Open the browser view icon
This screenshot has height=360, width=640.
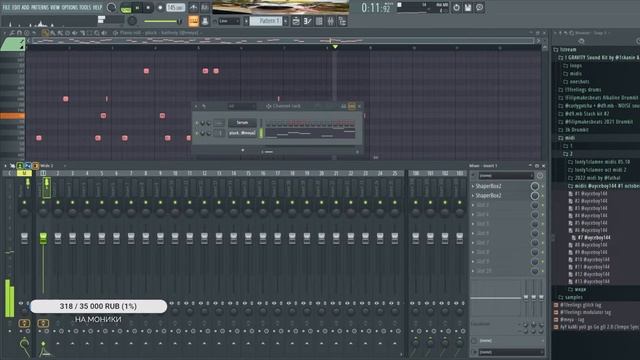(x=342, y=21)
